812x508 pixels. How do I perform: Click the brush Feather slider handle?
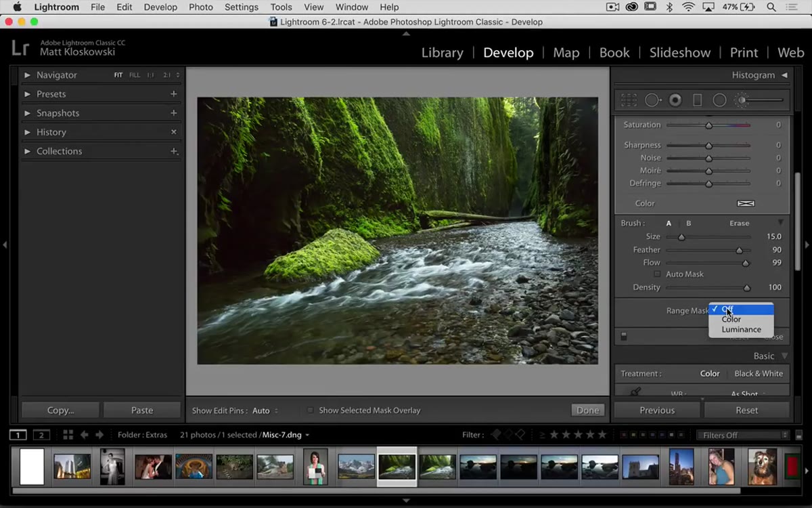739,250
